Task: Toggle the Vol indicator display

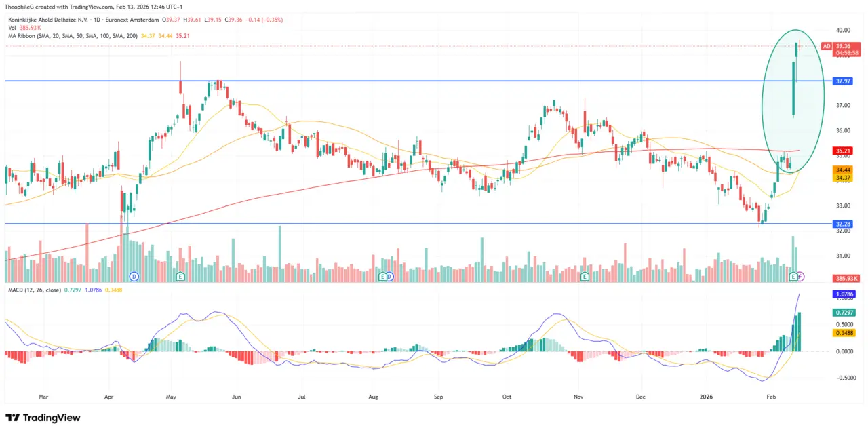Action: [14, 28]
